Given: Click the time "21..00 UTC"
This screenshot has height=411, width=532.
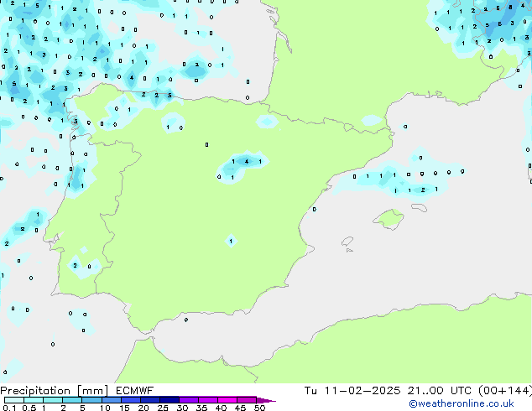Looking at the screenshot, I should click(x=440, y=391).
